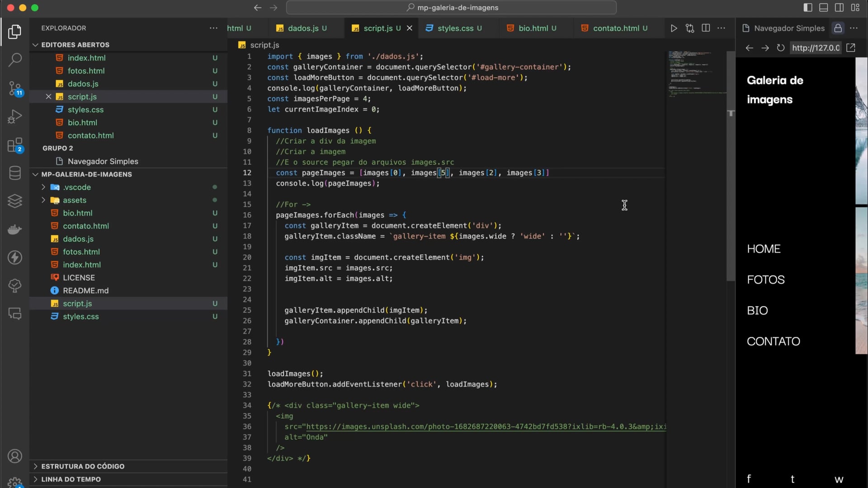The height and width of the screenshot is (488, 868).
Task: Reload the Simple Browser page
Action: click(780, 48)
